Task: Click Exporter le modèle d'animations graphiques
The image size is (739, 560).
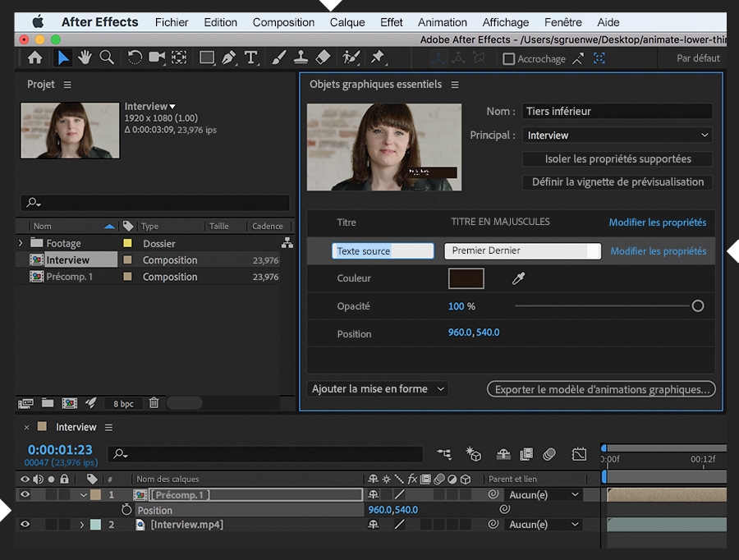Action: point(601,389)
